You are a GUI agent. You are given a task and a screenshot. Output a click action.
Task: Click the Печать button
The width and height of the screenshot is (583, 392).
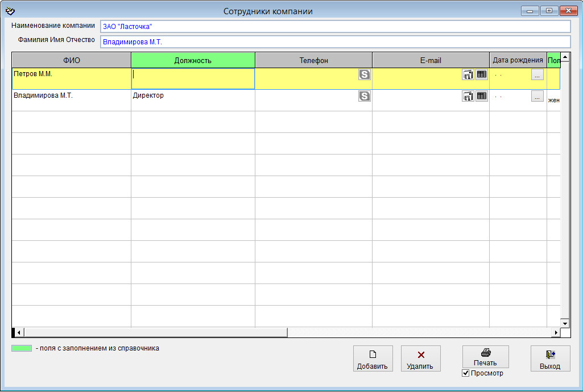click(486, 357)
